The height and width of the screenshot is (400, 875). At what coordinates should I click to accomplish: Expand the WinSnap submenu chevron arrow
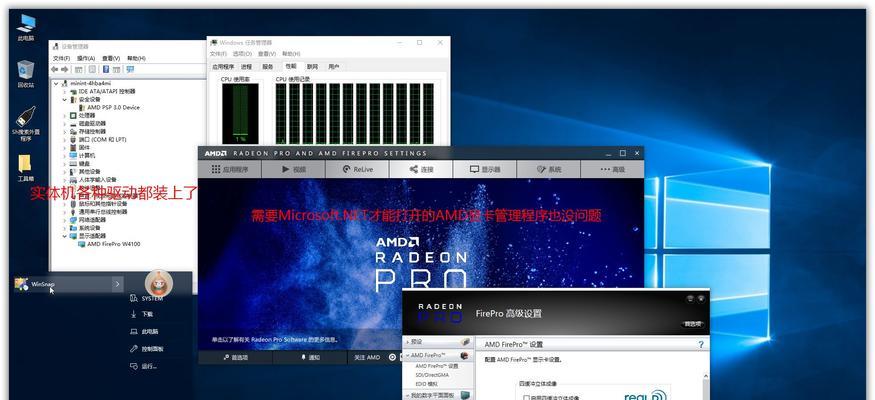click(117, 285)
